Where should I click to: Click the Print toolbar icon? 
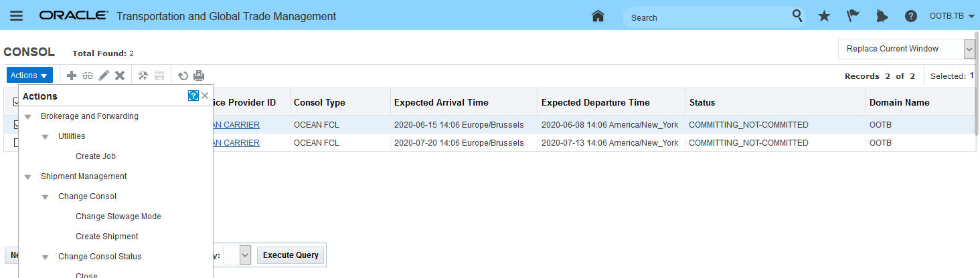199,76
